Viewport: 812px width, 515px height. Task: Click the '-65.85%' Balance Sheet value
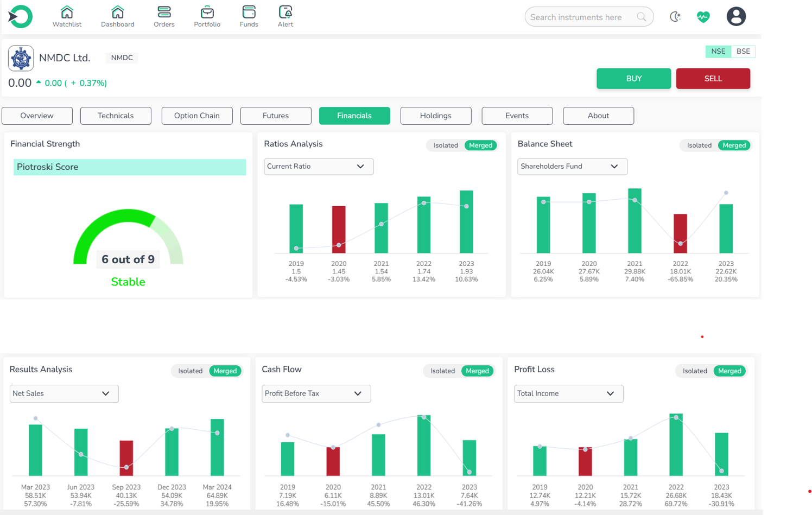[681, 279]
